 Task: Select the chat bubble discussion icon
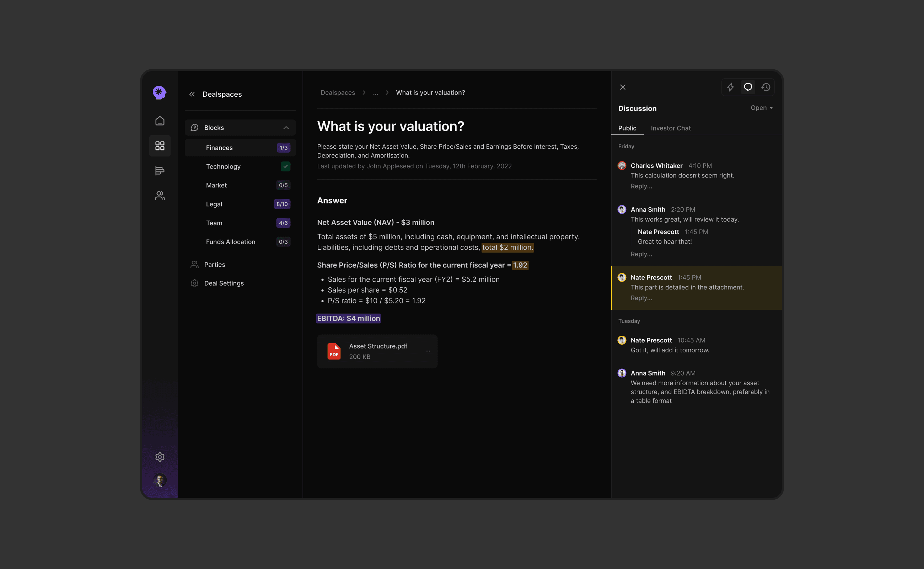click(x=748, y=87)
